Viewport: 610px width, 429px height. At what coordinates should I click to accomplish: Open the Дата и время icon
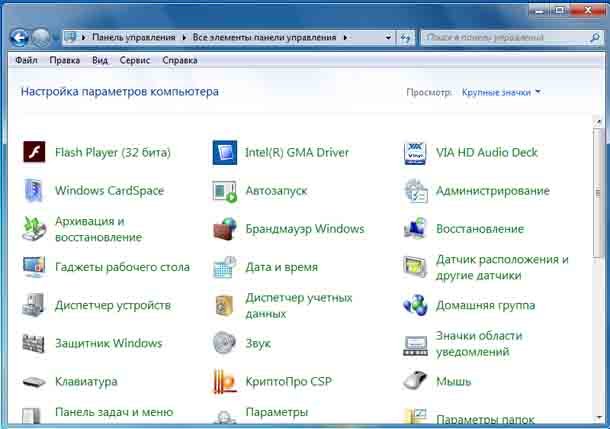click(x=225, y=267)
